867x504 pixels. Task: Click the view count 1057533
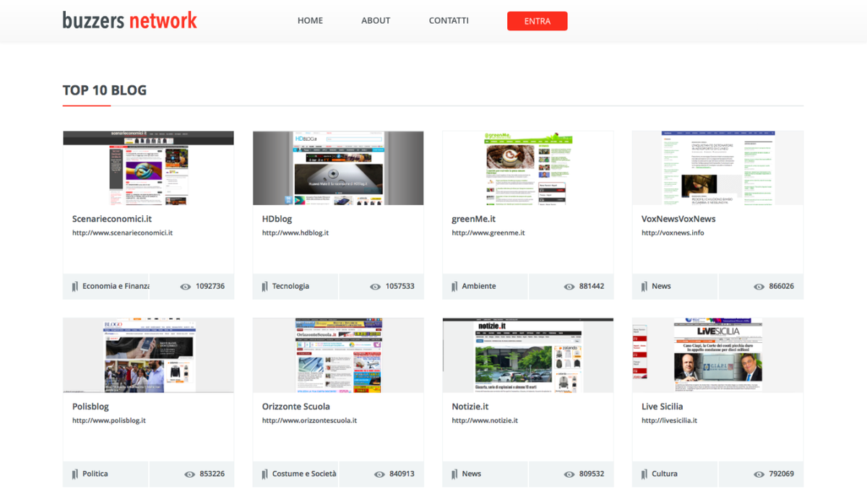tap(400, 286)
